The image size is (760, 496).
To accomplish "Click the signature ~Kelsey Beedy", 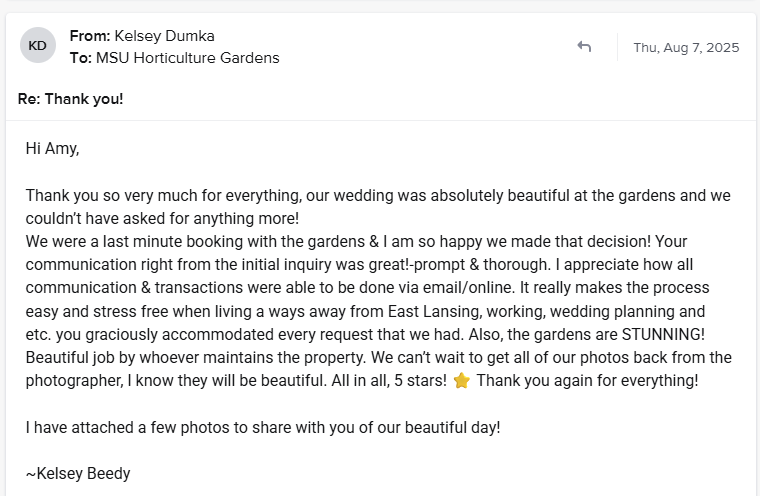I will point(78,473).
